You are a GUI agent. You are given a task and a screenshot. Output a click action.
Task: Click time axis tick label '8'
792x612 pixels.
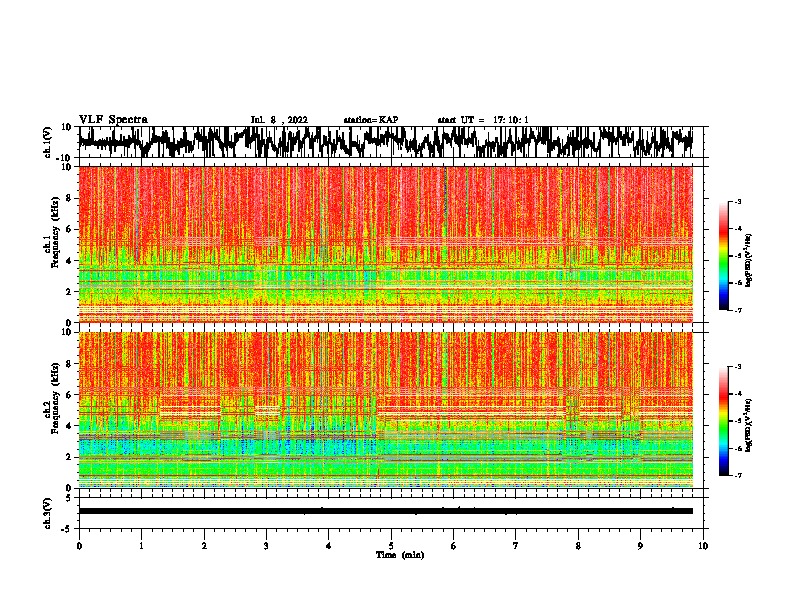click(x=578, y=546)
